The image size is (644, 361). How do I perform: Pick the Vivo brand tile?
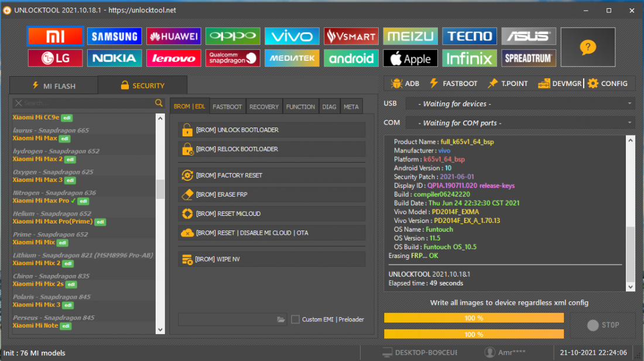click(292, 36)
